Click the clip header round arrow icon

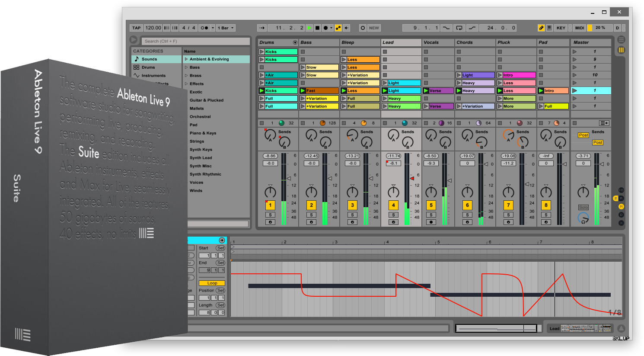(222, 240)
